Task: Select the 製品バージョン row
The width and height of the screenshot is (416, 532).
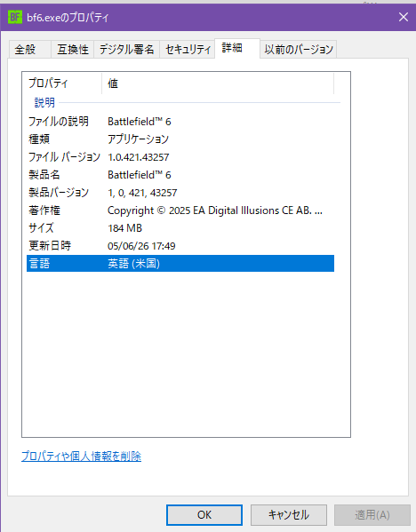Action: click(180, 193)
